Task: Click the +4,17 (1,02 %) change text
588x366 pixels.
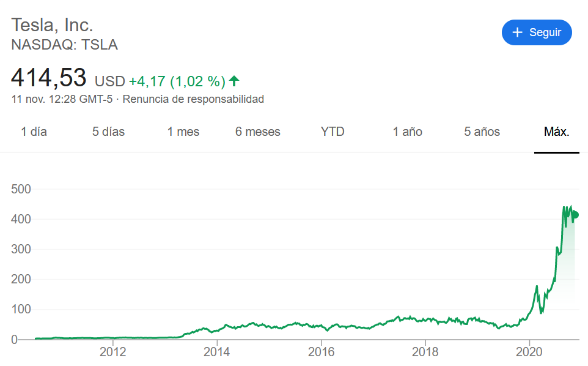Action: point(177,81)
